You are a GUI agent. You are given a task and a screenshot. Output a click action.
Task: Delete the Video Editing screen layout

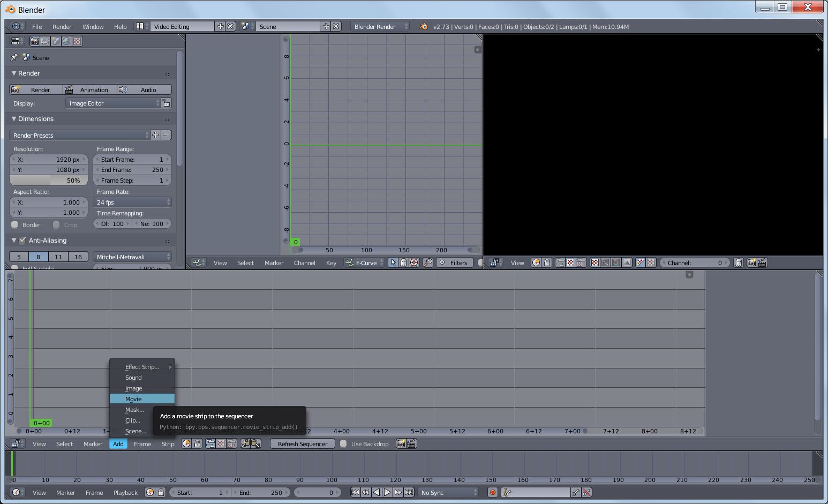pyautogui.click(x=230, y=26)
